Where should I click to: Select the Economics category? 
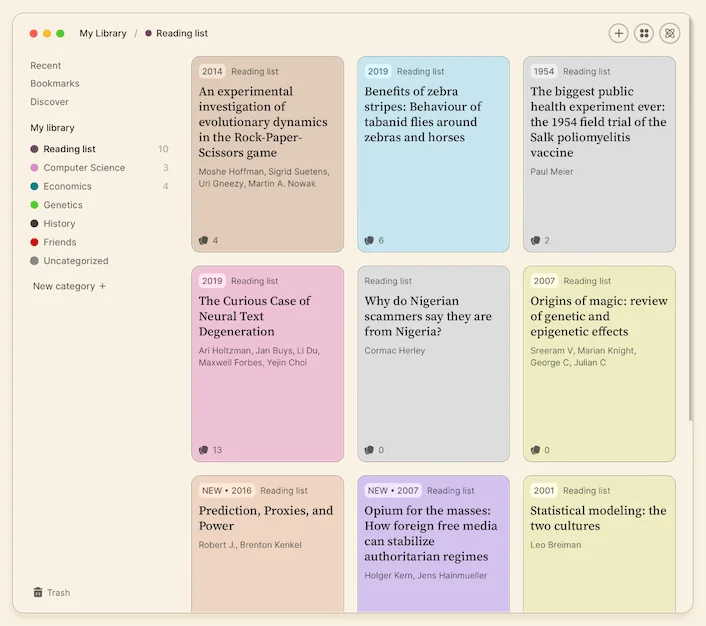67,186
